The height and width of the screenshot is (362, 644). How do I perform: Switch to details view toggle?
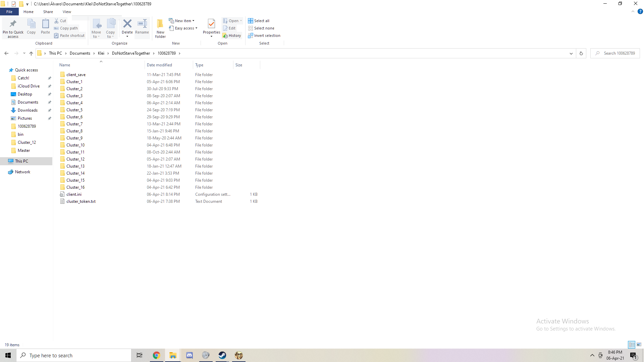coord(632,345)
